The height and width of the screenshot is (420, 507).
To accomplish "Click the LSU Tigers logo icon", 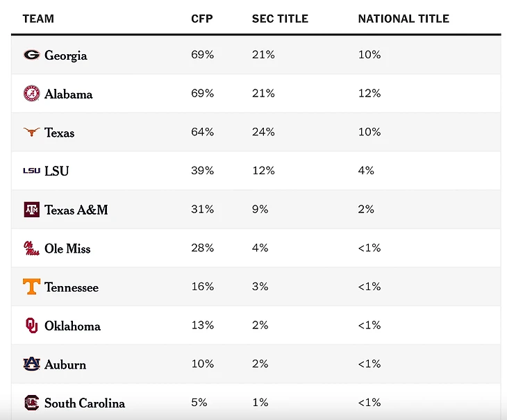I will [x=31, y=171].
